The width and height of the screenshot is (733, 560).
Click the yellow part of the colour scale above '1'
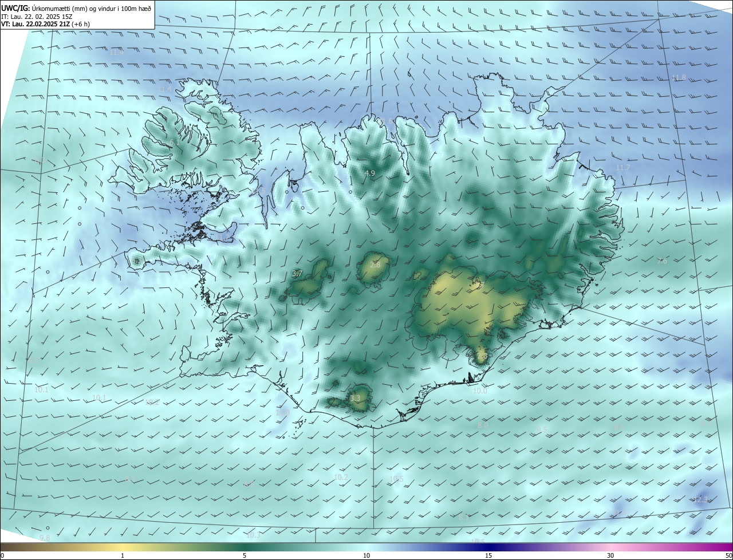pos(123,547)
